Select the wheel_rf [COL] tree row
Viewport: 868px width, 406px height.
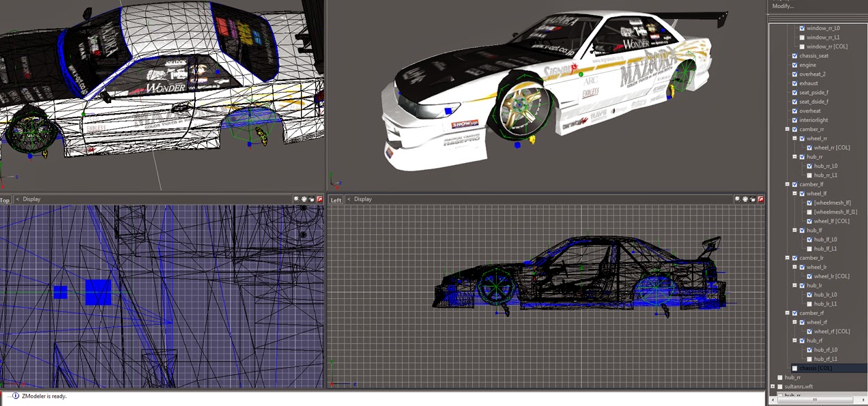point(831,332)
